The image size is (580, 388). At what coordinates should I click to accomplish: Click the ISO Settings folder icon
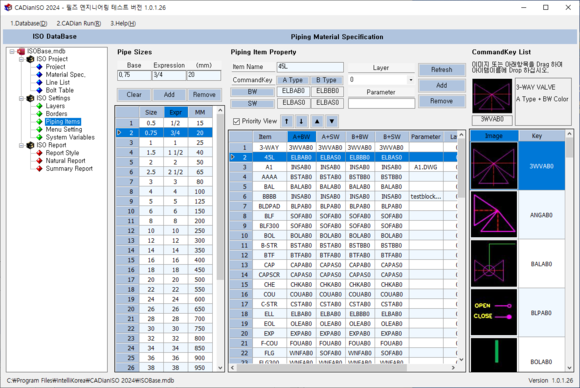(30, 98)
